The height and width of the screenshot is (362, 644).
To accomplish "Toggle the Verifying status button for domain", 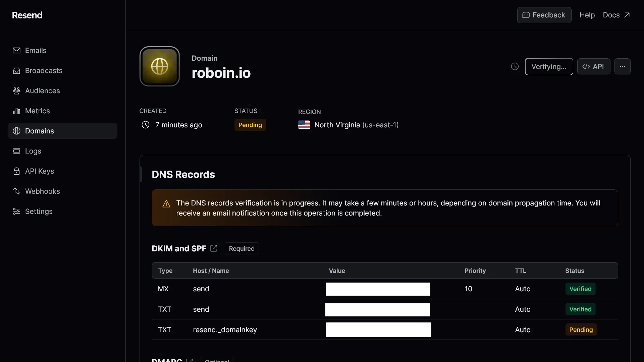I will click(548, 66).
